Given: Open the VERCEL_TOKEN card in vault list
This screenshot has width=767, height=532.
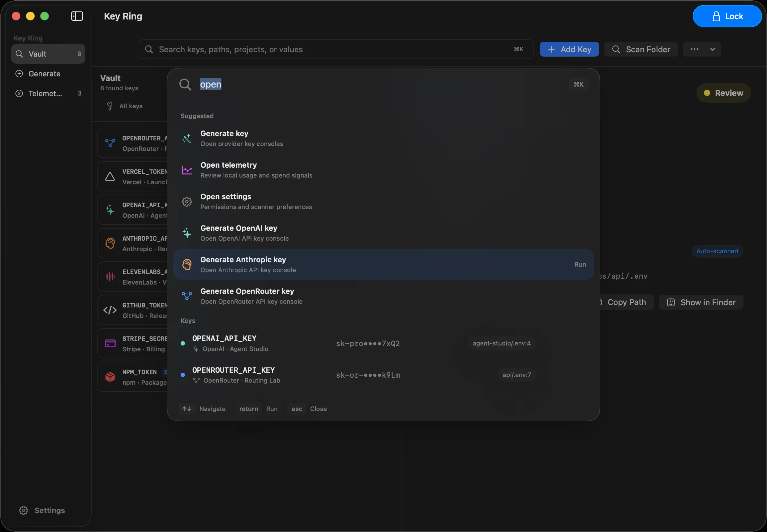Looking at the screenshot, I should tap(133, 176).
